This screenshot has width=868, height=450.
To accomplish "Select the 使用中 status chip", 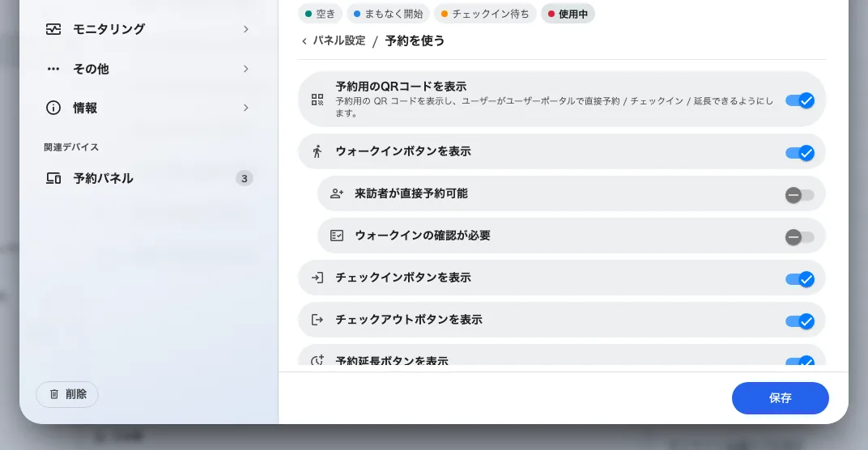I will (568, 14).
